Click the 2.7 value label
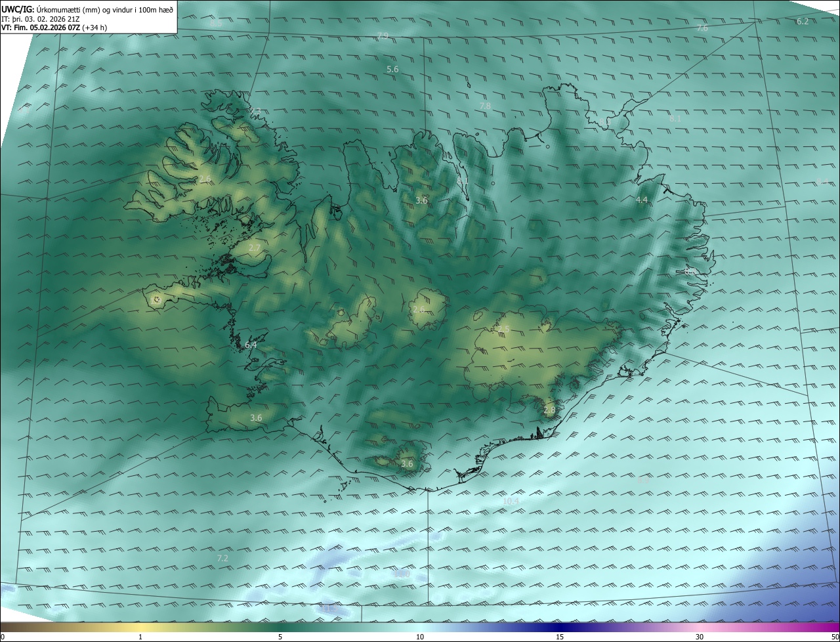Image resolution: width=840 pixels, height=642 pixels. click(x=255, y=247)
